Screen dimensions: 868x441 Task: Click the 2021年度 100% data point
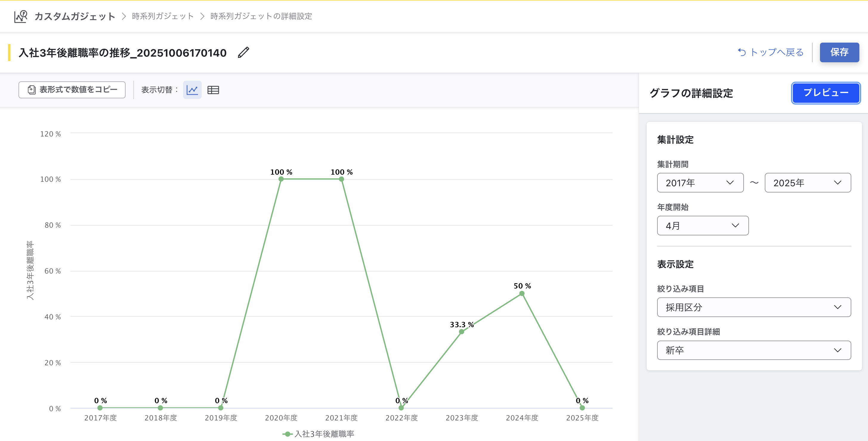pos(341,179)
